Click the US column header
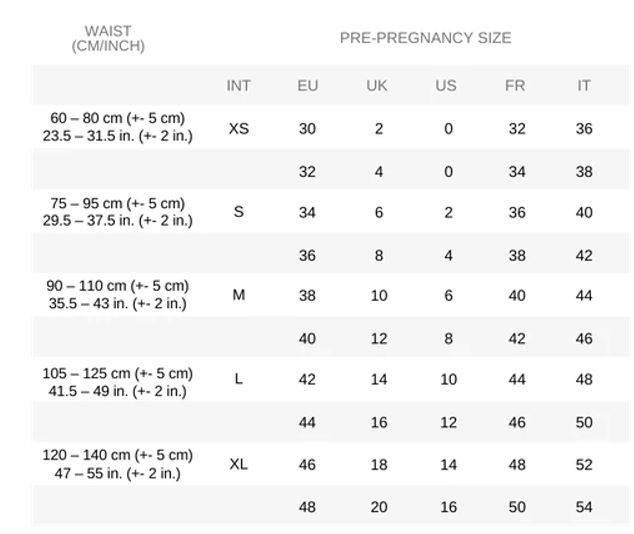This screenshot has width=634, height=534. 446,86
